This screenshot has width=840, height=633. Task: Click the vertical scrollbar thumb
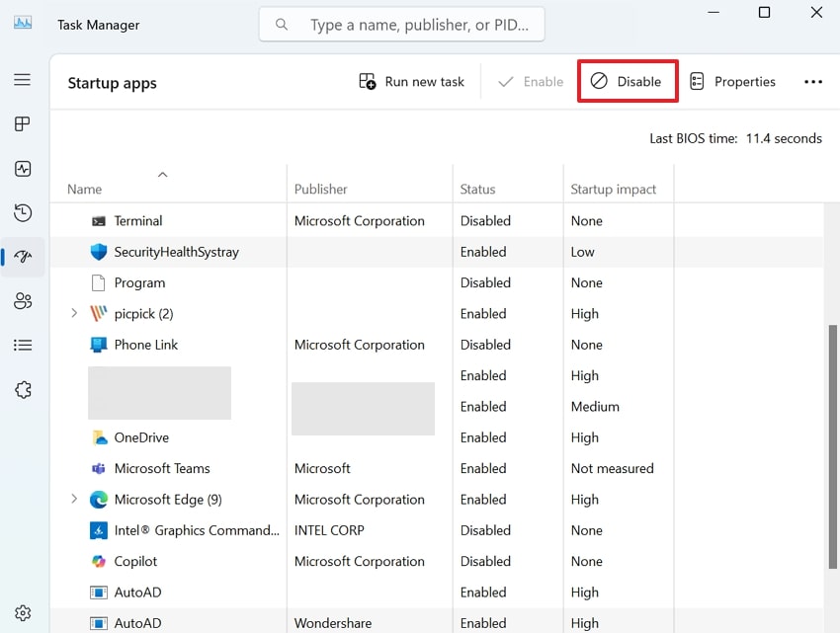pos(832,447)
